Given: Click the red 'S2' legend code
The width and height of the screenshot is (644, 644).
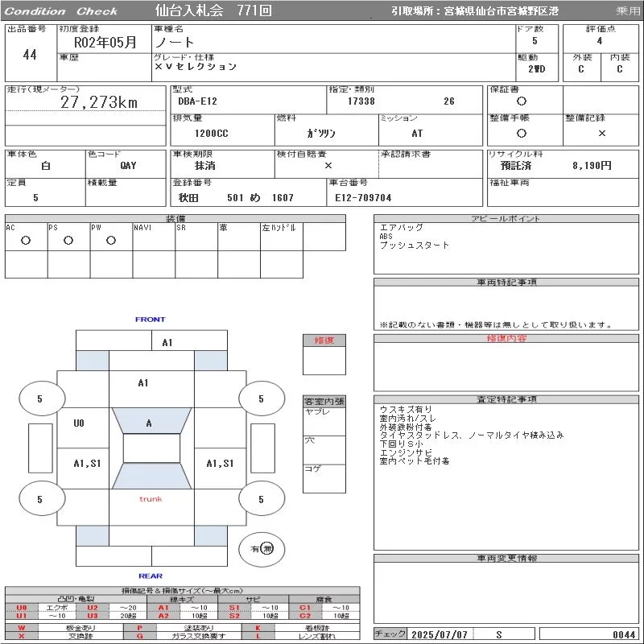Looking at the screenshot, I should pyautogui.click(x=234, y=616).
